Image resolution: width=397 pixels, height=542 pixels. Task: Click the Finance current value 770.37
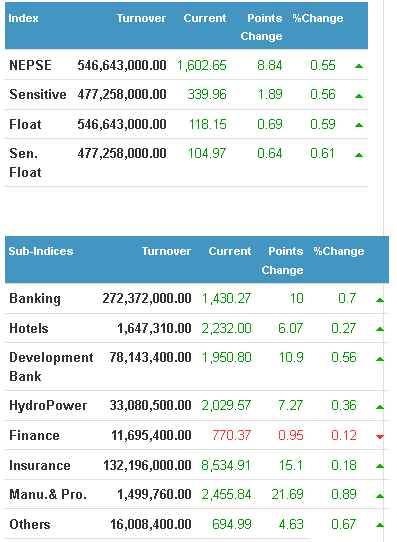click(231, 435)
